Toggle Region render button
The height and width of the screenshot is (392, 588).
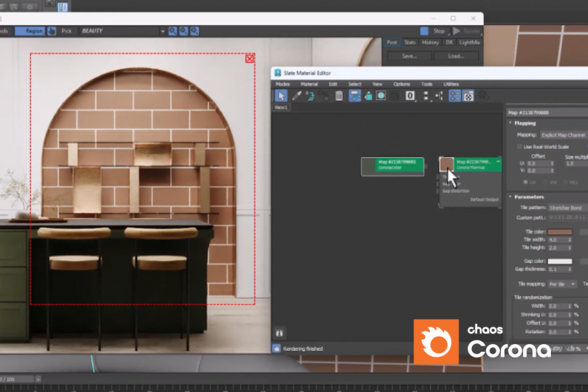[x=30, y=31]
